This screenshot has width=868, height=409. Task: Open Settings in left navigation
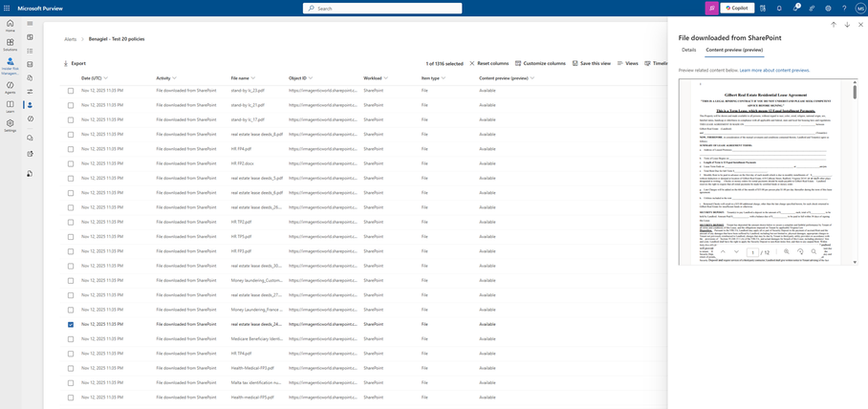coord(10,125)
